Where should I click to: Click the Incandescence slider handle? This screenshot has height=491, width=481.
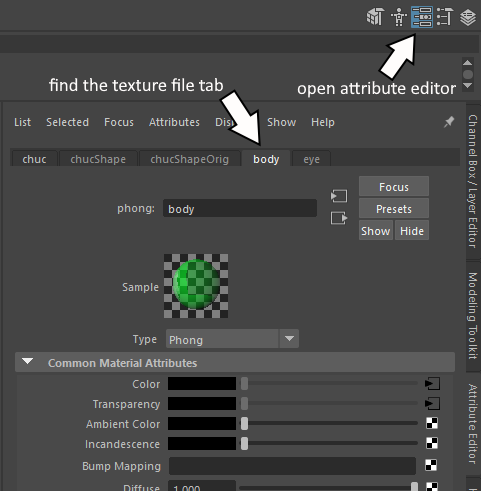click(x=244, y=444)
